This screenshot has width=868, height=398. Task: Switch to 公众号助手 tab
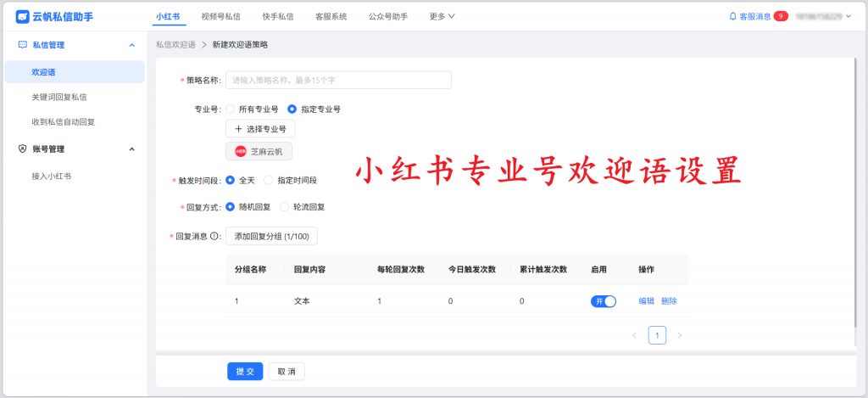[x=388, y=17]
